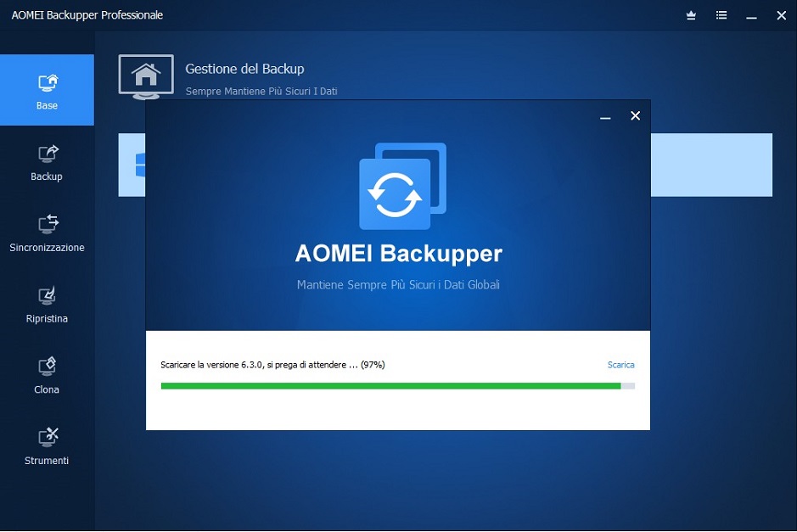Screen dimensions: 797x532
Task: Go to Ripristina section
Action: point(47,305)
